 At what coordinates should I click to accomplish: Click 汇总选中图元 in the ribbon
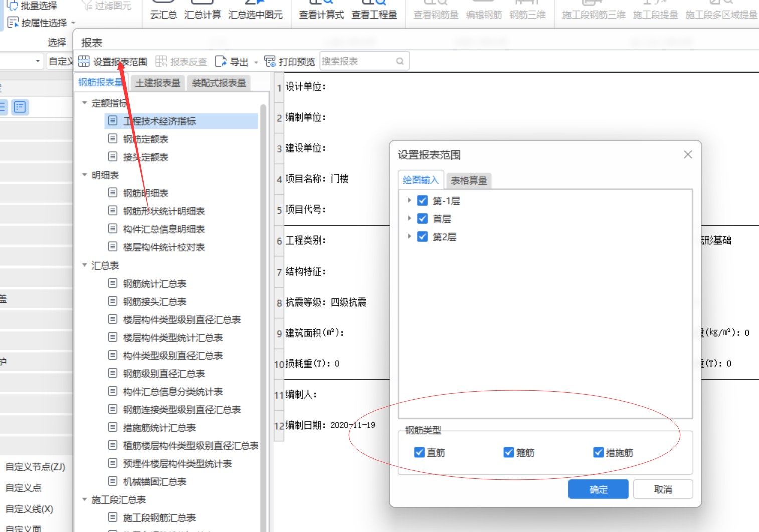pos(255,15)
